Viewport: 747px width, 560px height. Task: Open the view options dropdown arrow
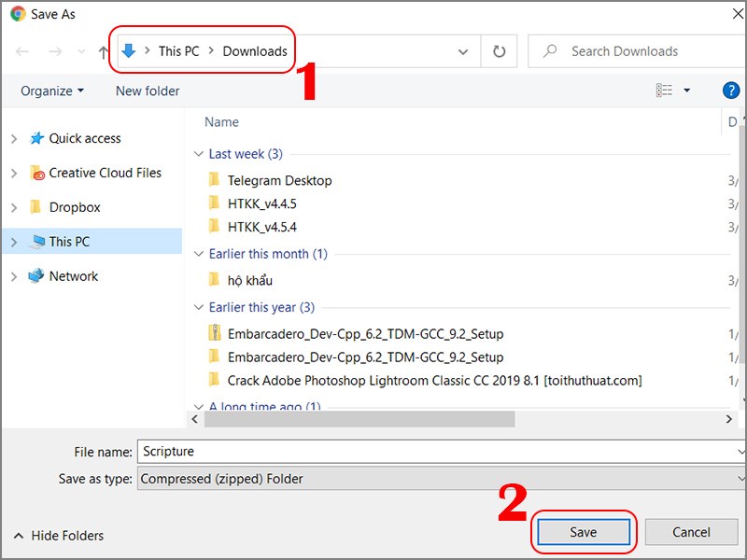pyautogui.click(x=687, y=90)
